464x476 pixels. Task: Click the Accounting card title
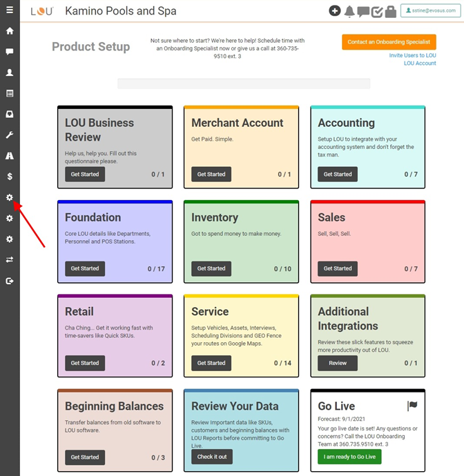pos(347,123)
